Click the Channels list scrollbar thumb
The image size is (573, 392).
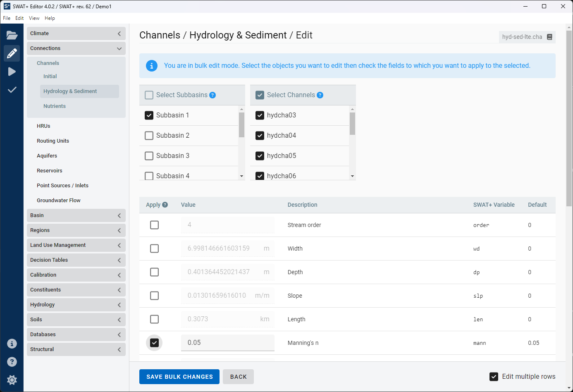[x=353, y=124]
